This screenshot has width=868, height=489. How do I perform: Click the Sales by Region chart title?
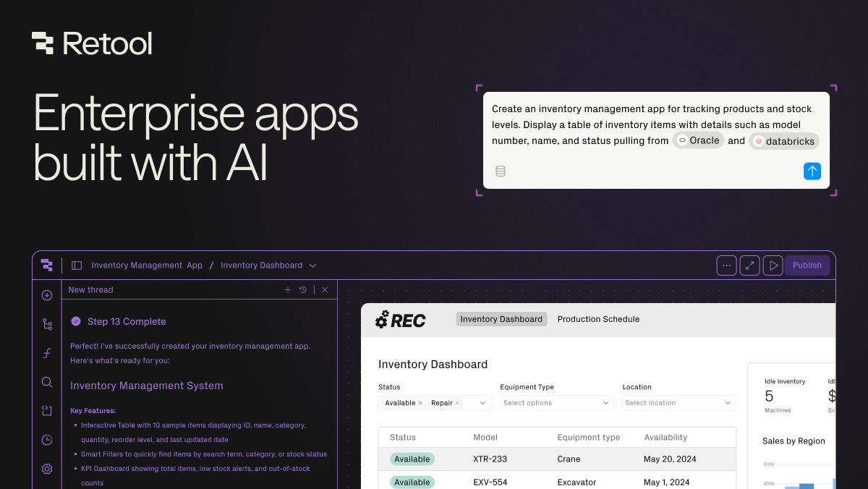pos(793,441)
